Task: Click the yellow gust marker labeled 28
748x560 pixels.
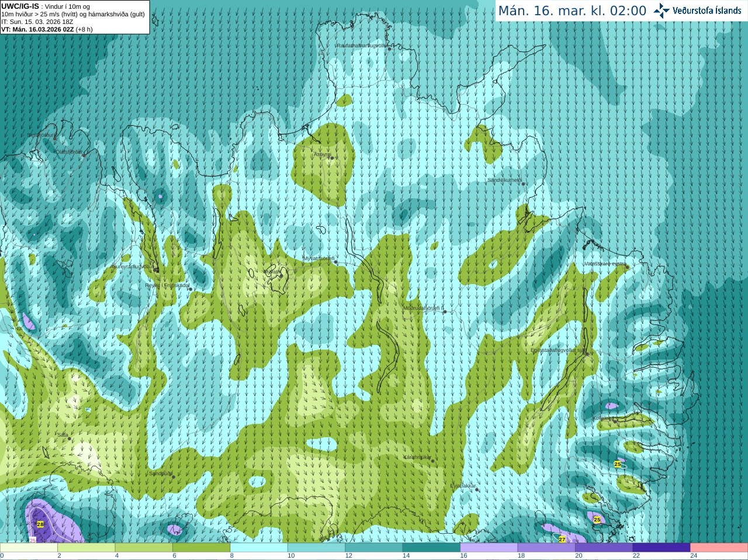Action: [x=40, y=524]
